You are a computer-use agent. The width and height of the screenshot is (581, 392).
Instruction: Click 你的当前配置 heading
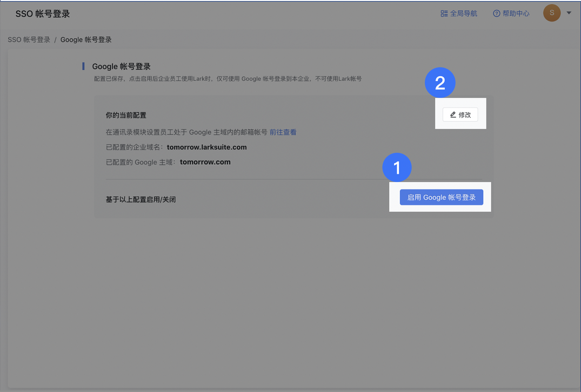126,115
